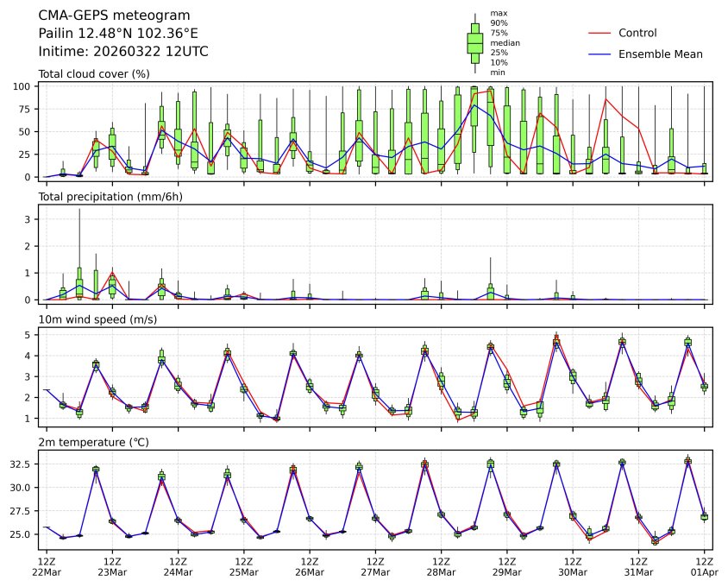The width and height of the screenshot is (728, 587).
Task: Click the 12Z 01Apr time axis label
Action: (704, 566)
